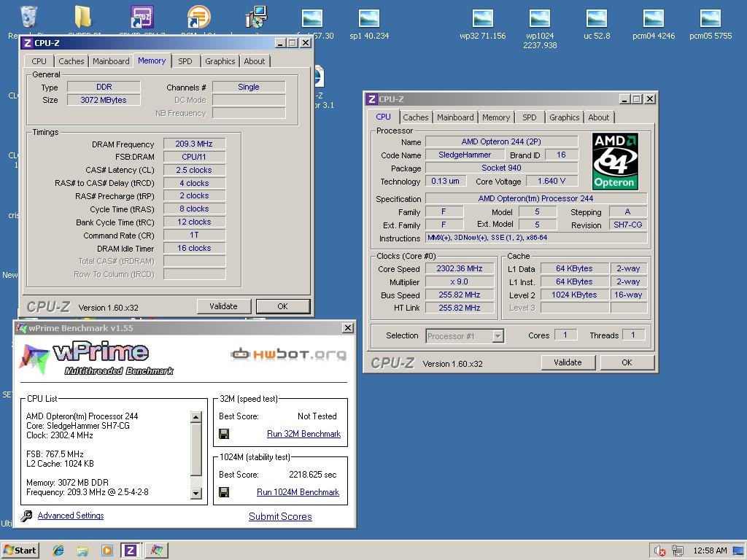Screen dimensions: 747x560
Task: Switch to wPrime via its taskbar button
Action: (157, 551)
